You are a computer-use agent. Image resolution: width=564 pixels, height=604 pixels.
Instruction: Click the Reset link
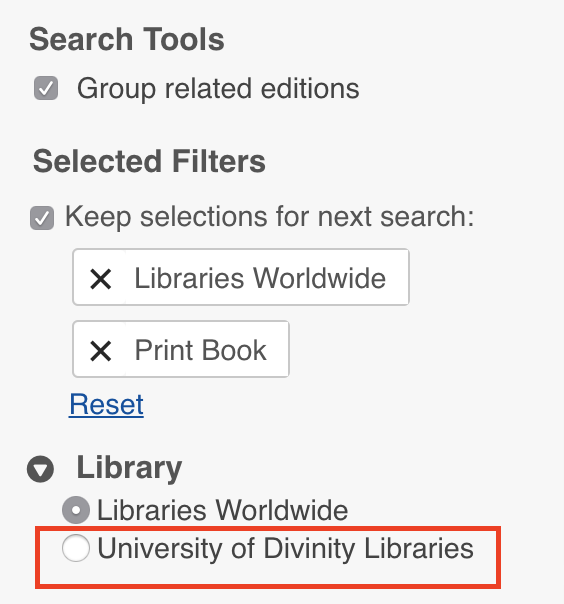pos(106,404)
